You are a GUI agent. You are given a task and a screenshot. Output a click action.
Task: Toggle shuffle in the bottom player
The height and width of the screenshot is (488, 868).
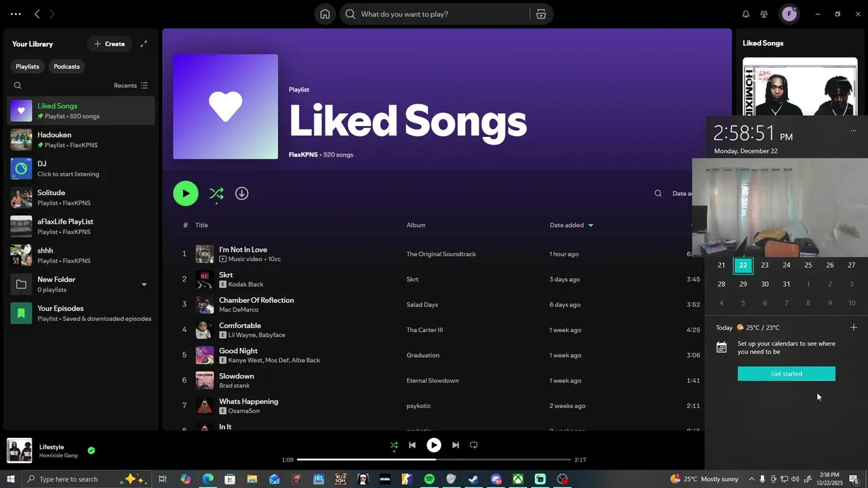[394, 445]
